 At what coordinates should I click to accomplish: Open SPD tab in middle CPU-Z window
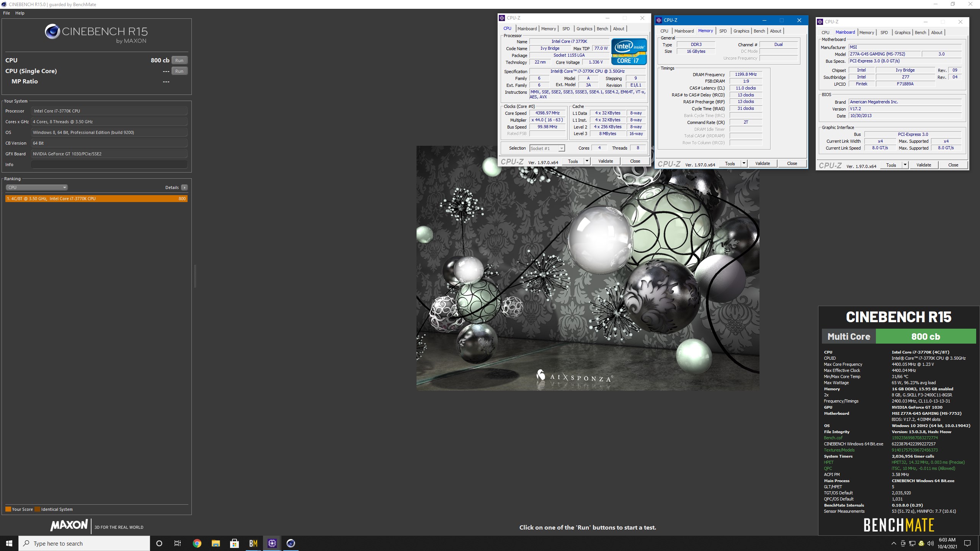click(723, 31)
